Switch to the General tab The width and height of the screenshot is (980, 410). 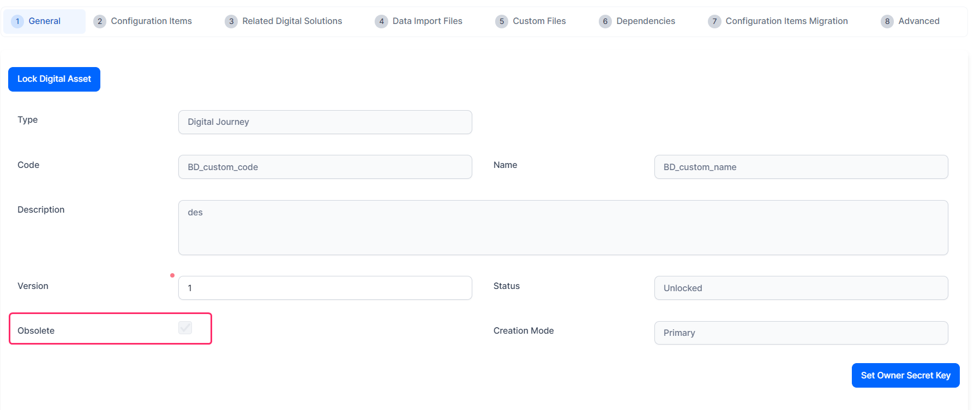point(44,21)
